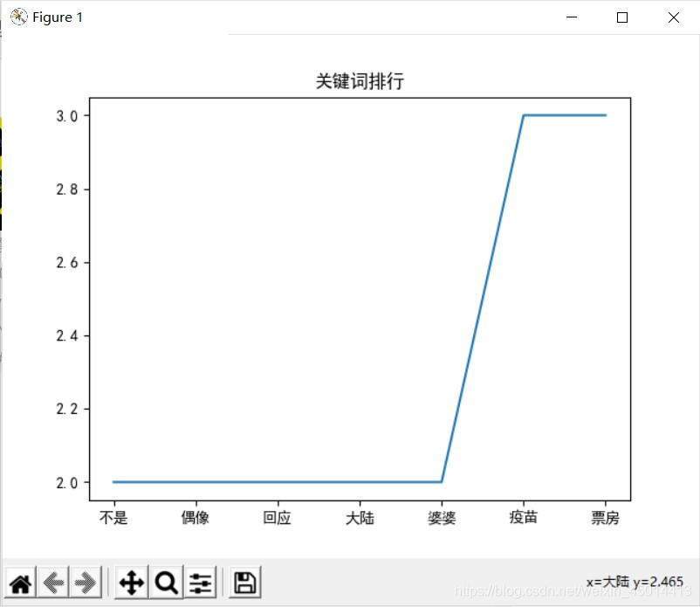Toggle the Zoom to rectangle magnifier tool
700x607 pixels.
pos(166,583)
